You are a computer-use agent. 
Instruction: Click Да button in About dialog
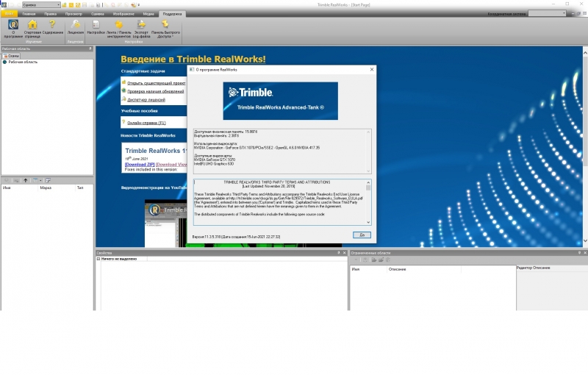coord(362,235)
